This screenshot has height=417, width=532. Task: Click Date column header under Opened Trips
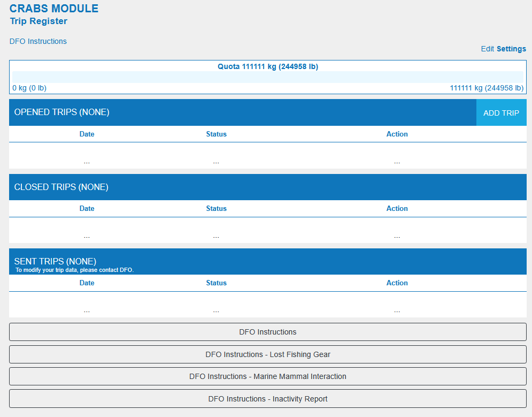click(87, 134)
